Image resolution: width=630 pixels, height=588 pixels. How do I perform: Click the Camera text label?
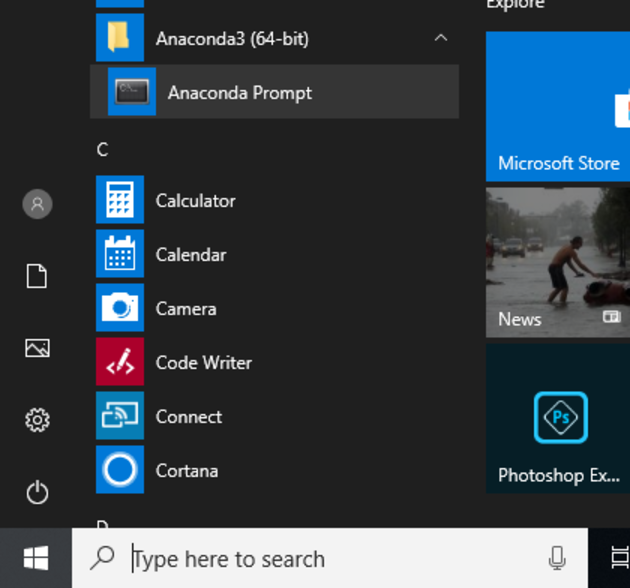pyautogui.click(x=186, y=309)
